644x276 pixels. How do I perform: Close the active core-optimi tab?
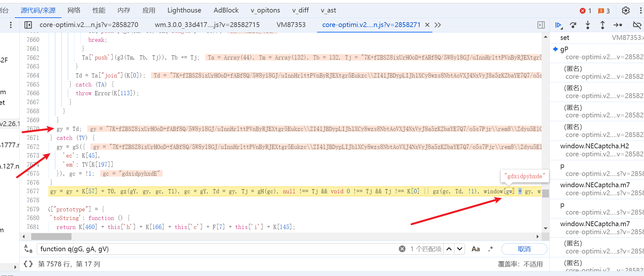pos(427,25)
